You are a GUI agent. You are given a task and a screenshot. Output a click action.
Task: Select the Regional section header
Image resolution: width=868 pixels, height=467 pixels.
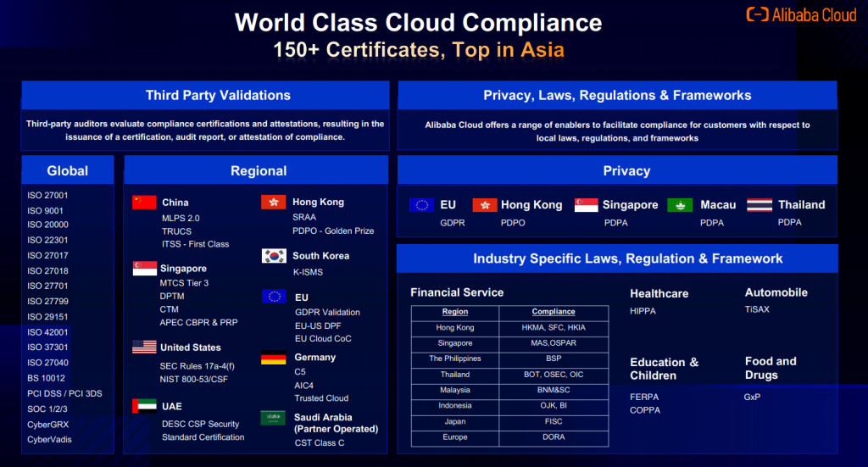[256, 170]
